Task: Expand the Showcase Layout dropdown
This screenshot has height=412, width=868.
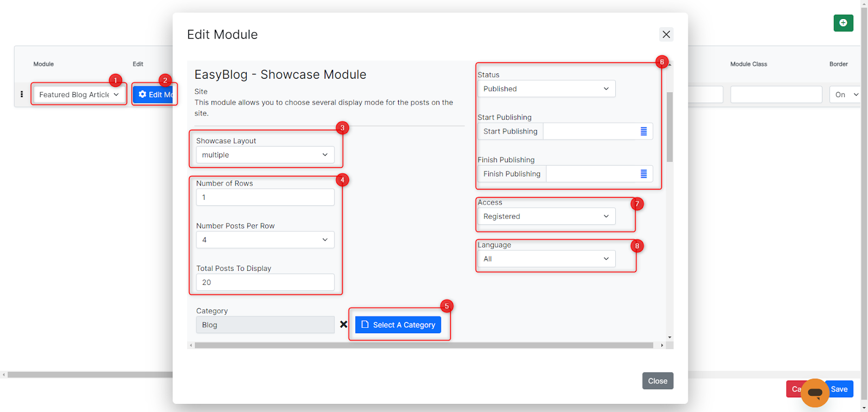Action: pyautogui.click(x=265, y=155)
